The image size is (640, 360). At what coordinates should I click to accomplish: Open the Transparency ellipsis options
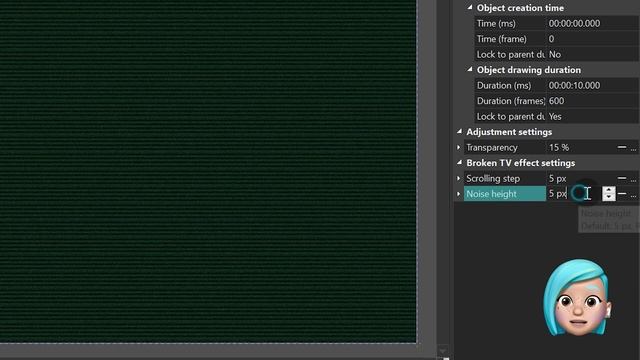(x=633, y=149)
